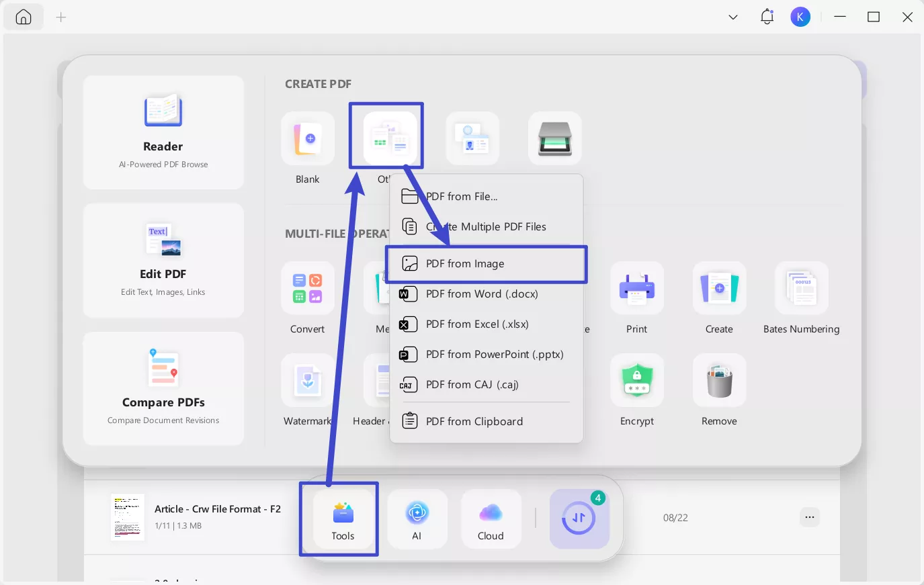Click the Article file thumbnail
924x585 pixels.
(127, 517)
